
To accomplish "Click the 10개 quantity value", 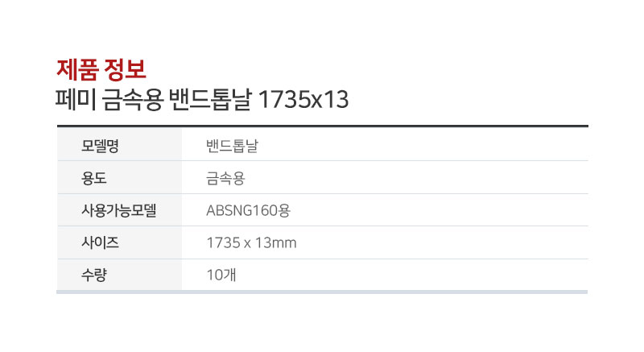I will click(221, 275).
